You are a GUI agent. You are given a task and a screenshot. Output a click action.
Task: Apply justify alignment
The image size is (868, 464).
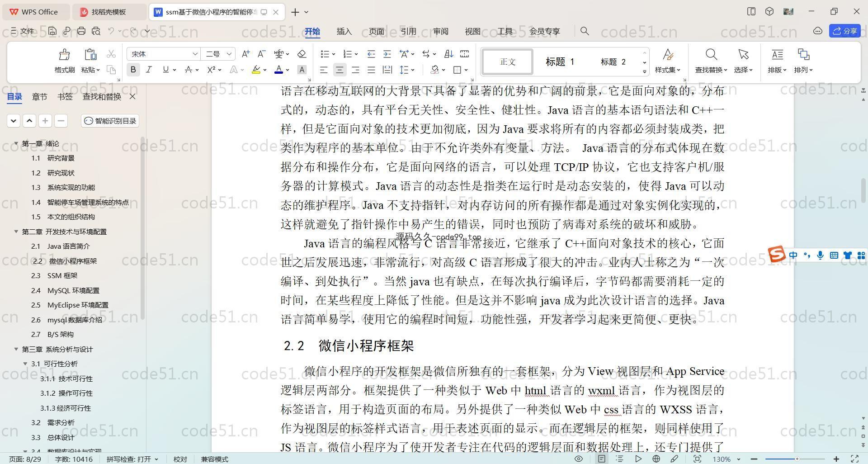(371, 70)
